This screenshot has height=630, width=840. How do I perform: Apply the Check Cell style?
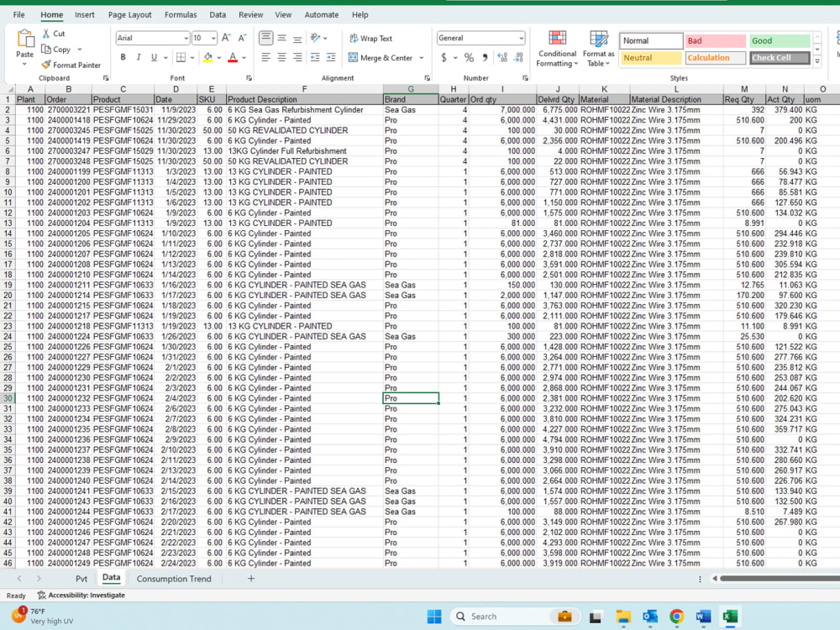coord(780,58)
